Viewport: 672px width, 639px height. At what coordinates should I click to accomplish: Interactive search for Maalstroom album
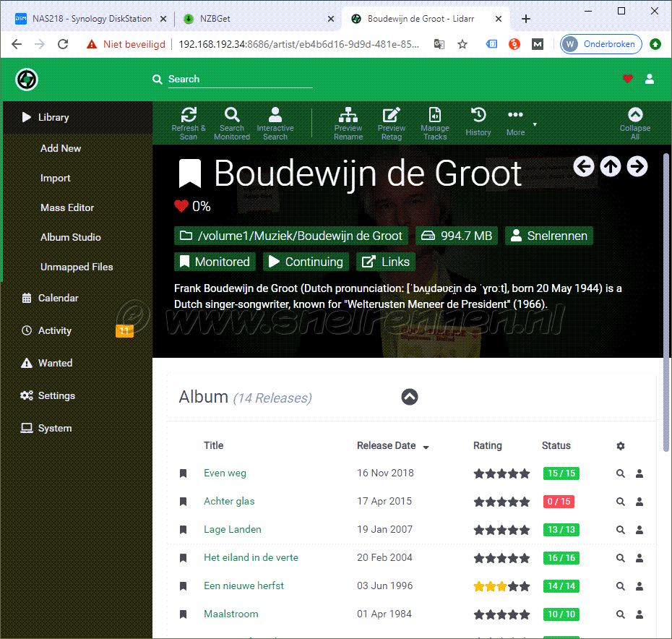point(639,614)
